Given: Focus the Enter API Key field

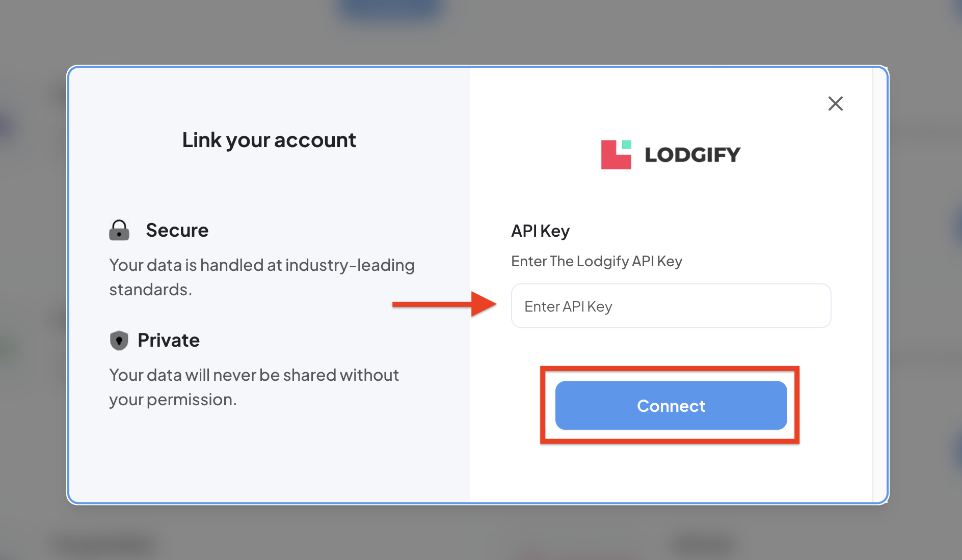Looking at the screenshot, I should [x=671, y=306].
